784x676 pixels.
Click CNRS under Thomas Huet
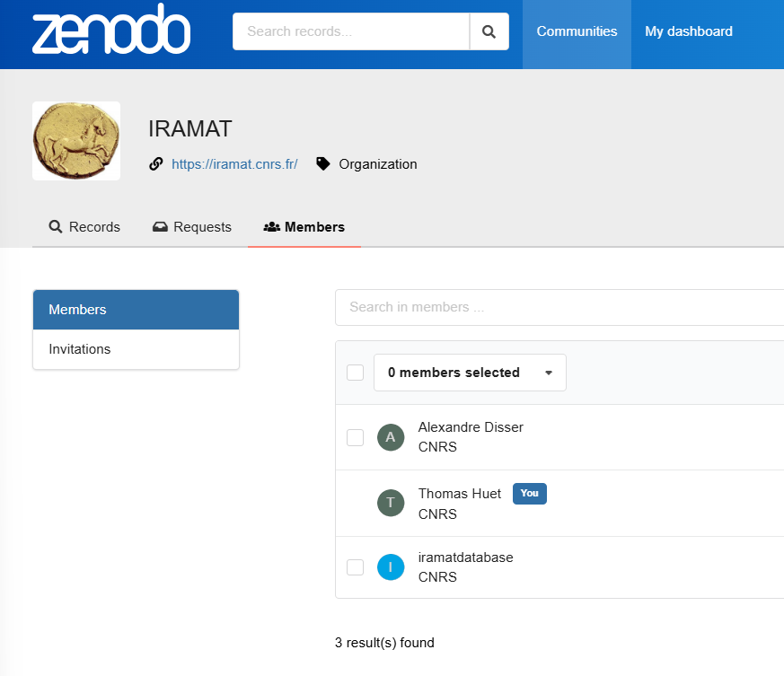(437, 514)
